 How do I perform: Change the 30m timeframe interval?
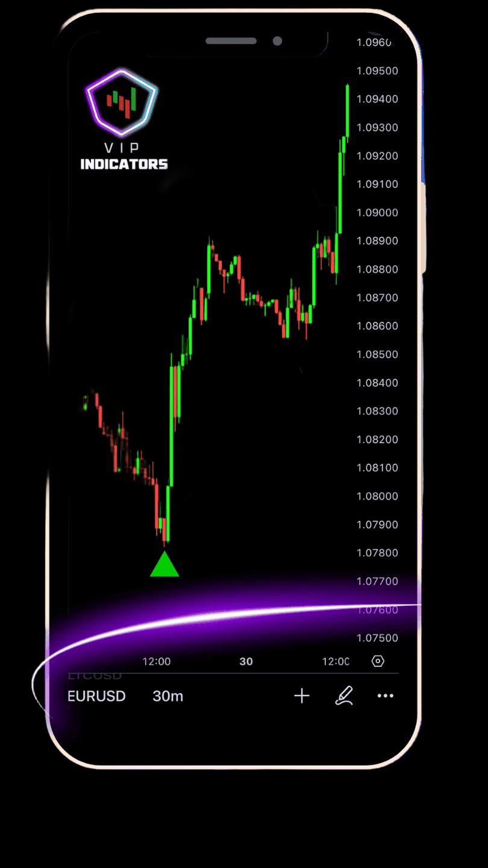tap(167, 696)
